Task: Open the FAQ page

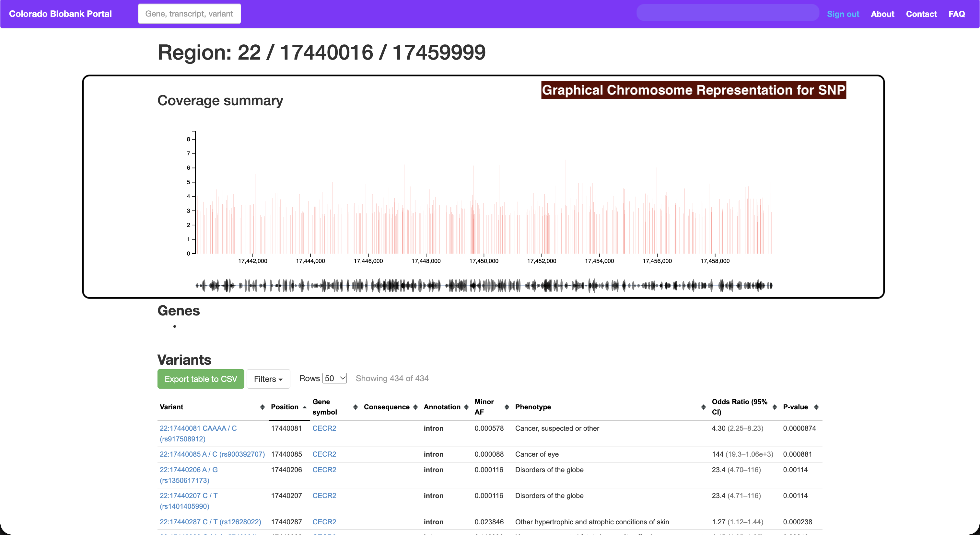Action: [956, 14]
